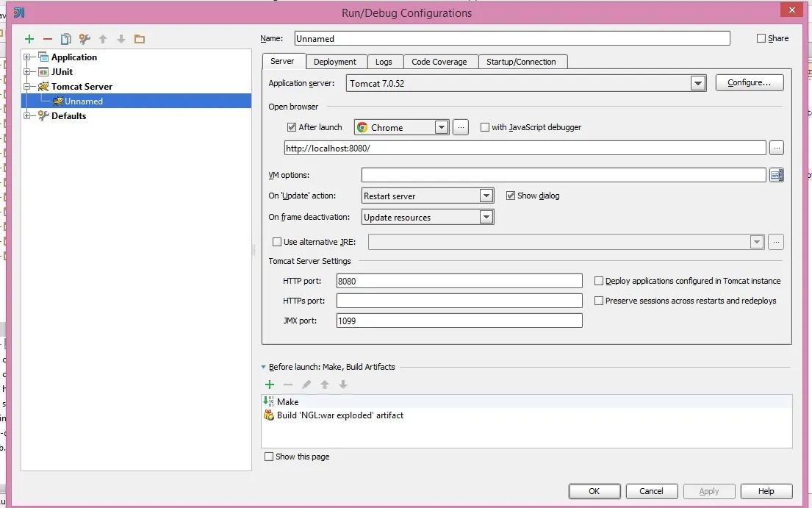
Task: Open alternative JRE path dropdown
Action: point(757,242)
